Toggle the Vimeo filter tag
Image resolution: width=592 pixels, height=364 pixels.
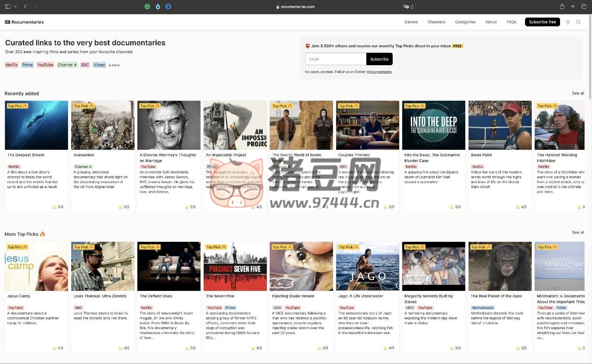pos(99,65)
